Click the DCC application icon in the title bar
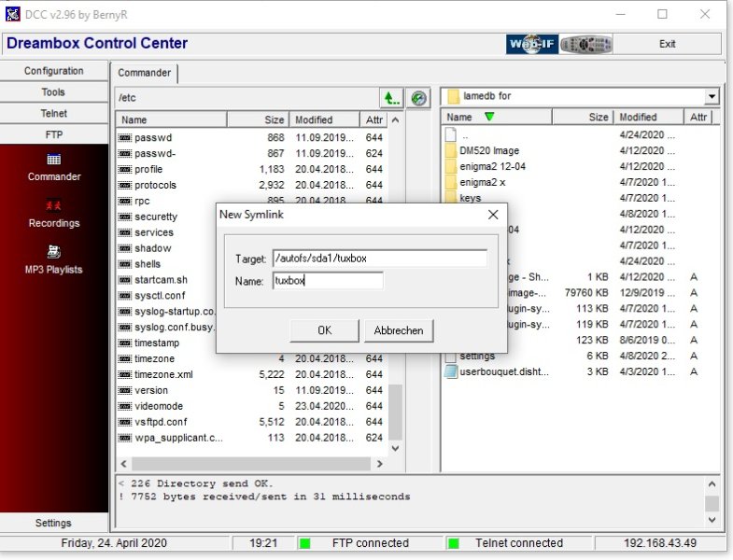Viewport: 733px width, 560px height. click(x=13, y=14)
